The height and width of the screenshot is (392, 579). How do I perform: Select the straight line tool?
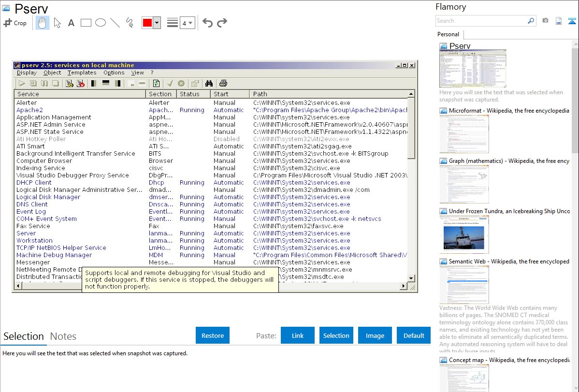[x=115, y=23]
